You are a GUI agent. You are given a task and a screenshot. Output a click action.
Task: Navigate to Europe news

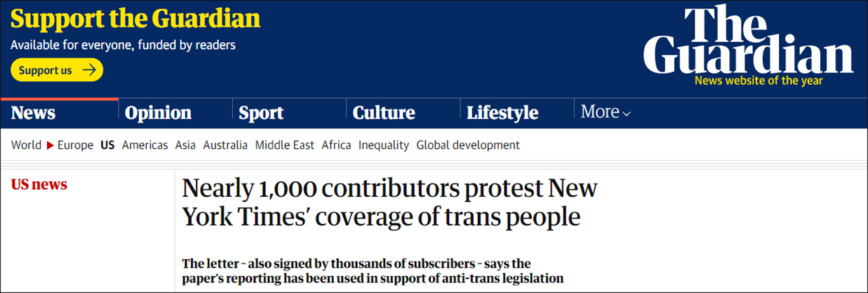pos(75,145)
